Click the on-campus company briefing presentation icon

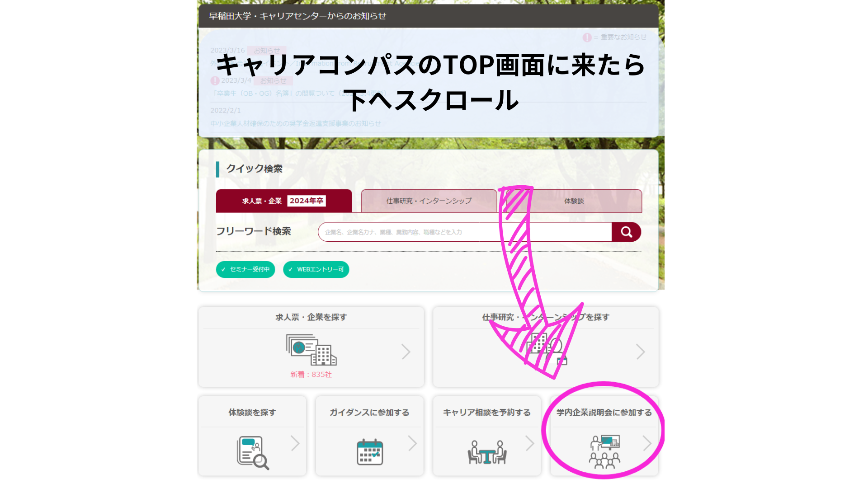tap(604, 451)
